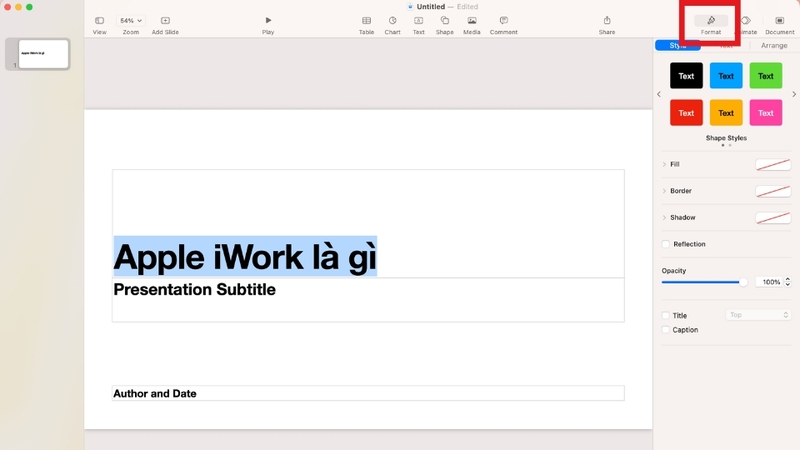Add a Text box from the toolbar

(418, 20)
